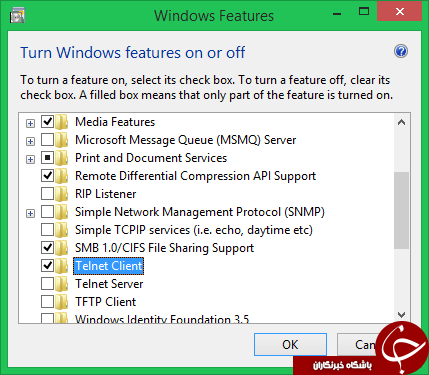Select Print and Document Services label
This screenshot has height=375, width=429.
(x=151, y=158)
